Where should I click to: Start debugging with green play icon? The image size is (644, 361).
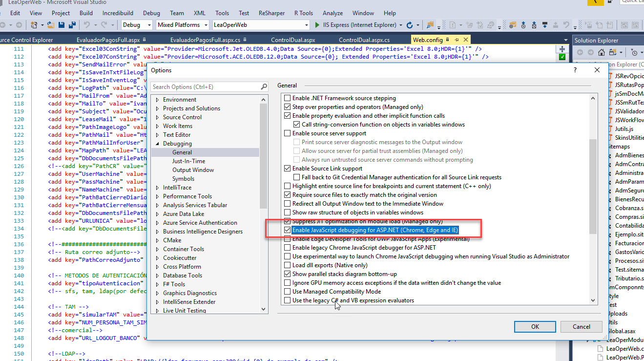[x=318, y=25]
